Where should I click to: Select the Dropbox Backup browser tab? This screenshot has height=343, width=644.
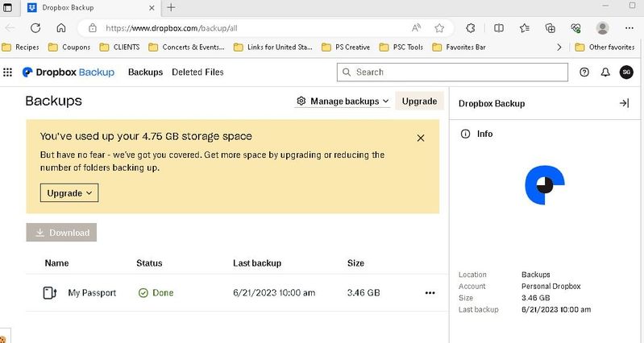coord(90,8)
